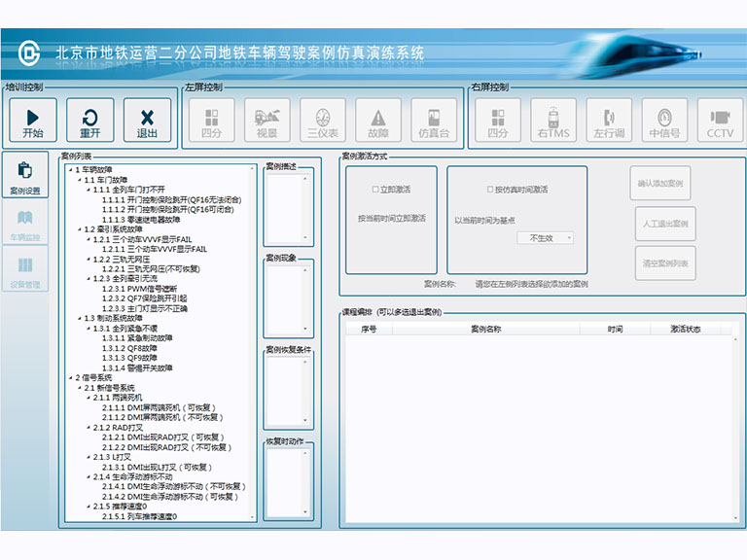
Task: Select left screen 视景 view button
Action: click(267, 120)
